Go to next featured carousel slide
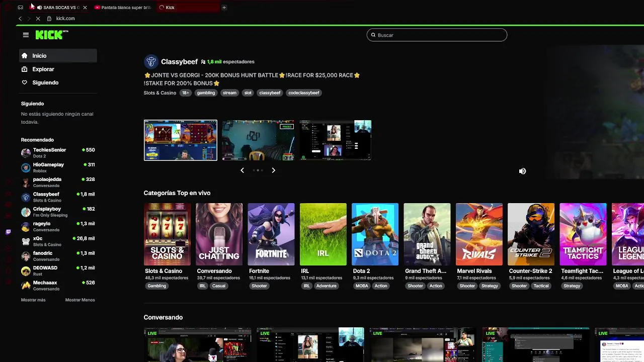The image size is (644, 362). [x=273, y=170]
